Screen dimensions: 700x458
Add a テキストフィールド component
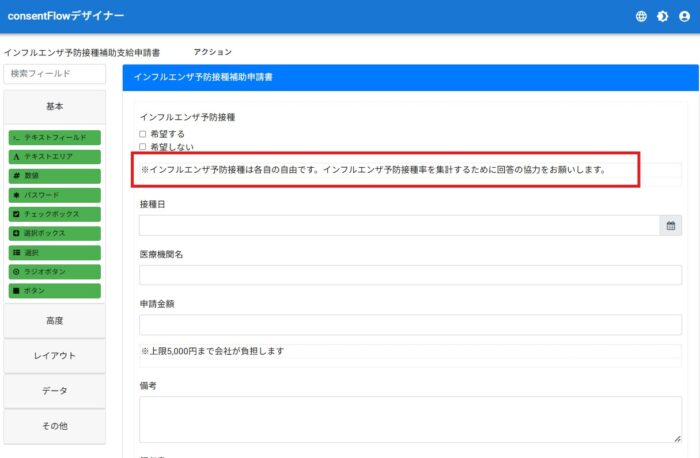pos(54,137)
